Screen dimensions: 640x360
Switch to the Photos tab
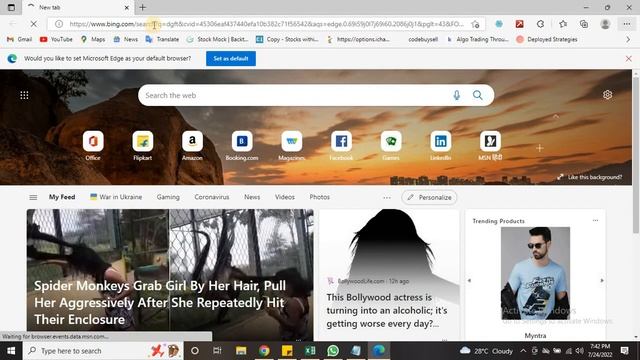pos(320,197)
